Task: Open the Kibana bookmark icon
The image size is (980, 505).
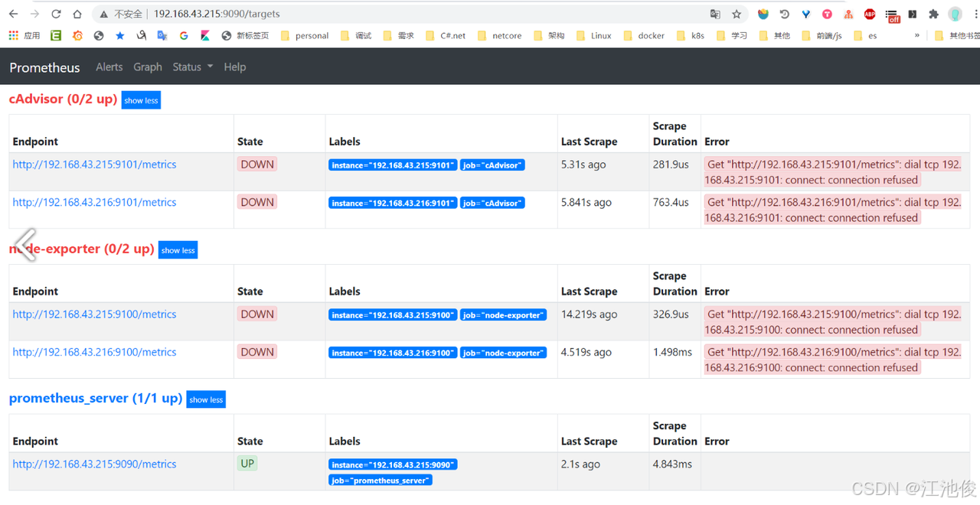Action: click(205, 35)
